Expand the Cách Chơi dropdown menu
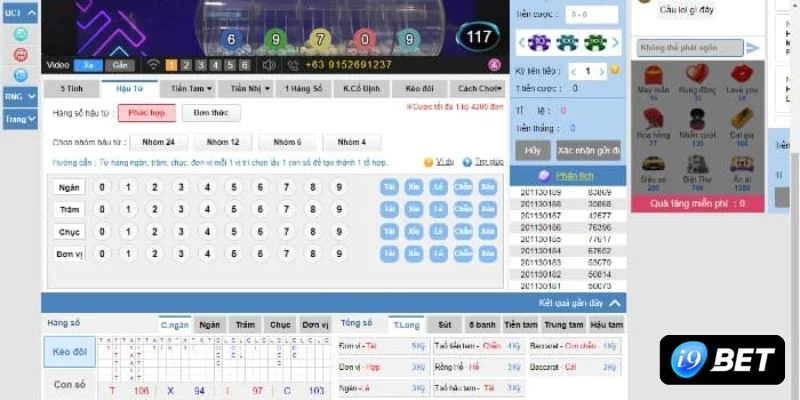Image resolution: width=800 pixels, height=400 pixels. tap(473, 88)
